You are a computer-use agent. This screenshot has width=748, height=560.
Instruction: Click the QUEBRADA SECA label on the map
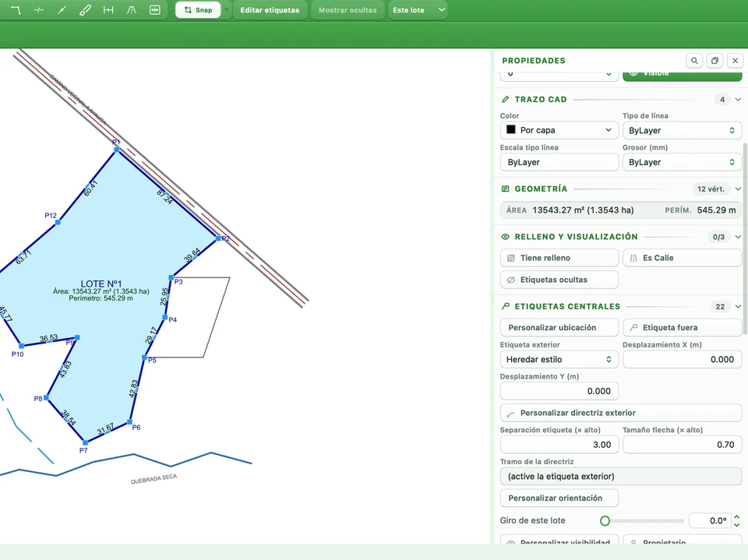(x=153, y=479)
